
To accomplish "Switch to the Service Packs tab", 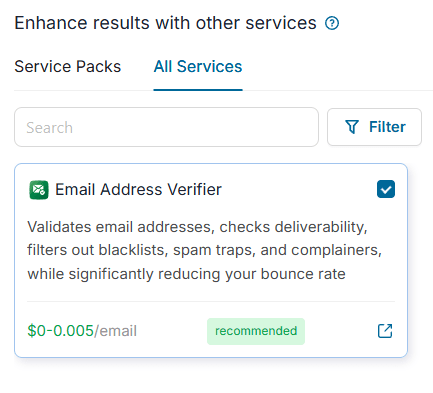I will (x=68, y=66).
